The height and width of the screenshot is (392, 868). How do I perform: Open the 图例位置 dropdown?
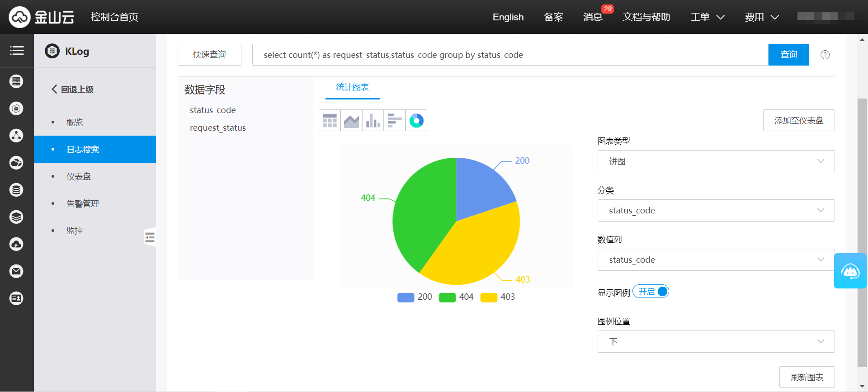click(x=716, y=342)
